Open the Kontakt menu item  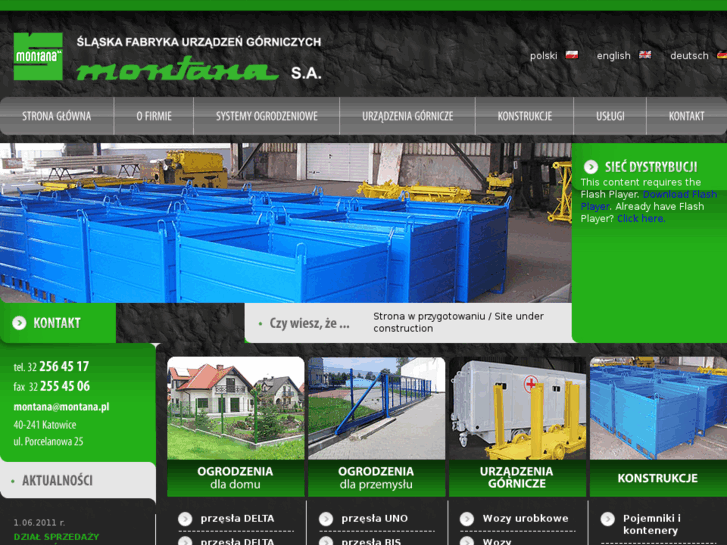[x=686, y=116]
